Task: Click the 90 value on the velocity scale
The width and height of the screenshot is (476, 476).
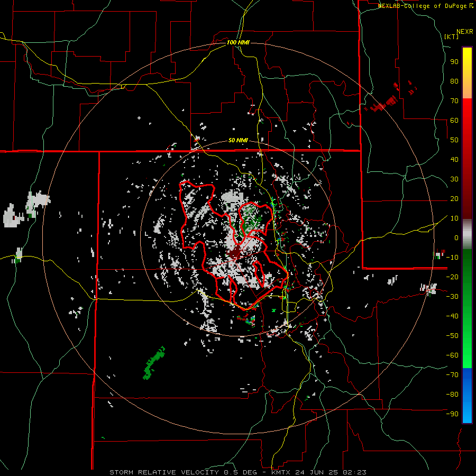Action: tap(454, 62)
